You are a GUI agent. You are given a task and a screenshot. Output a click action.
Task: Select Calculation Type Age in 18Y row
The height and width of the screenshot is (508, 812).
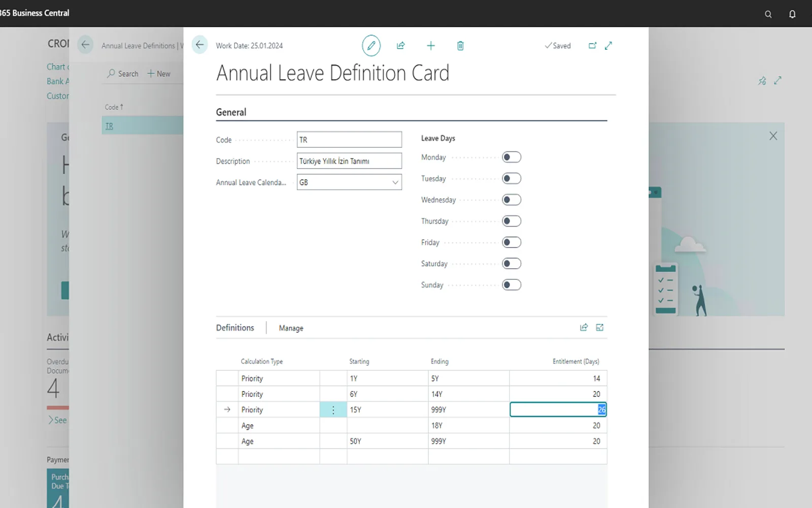click(279, 426)
